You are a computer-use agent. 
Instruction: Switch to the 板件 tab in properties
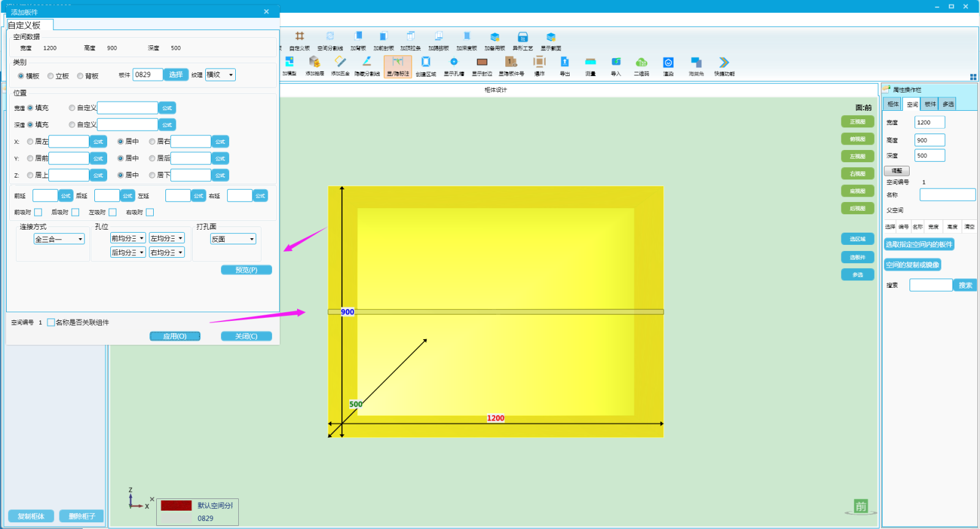click(930, 104)
